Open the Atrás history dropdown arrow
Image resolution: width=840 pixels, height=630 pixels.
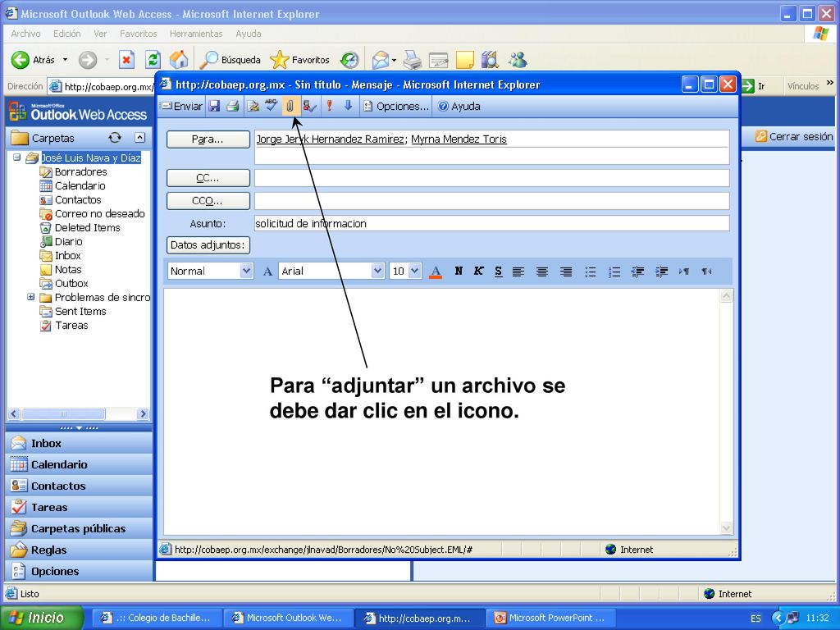point(66,59)
